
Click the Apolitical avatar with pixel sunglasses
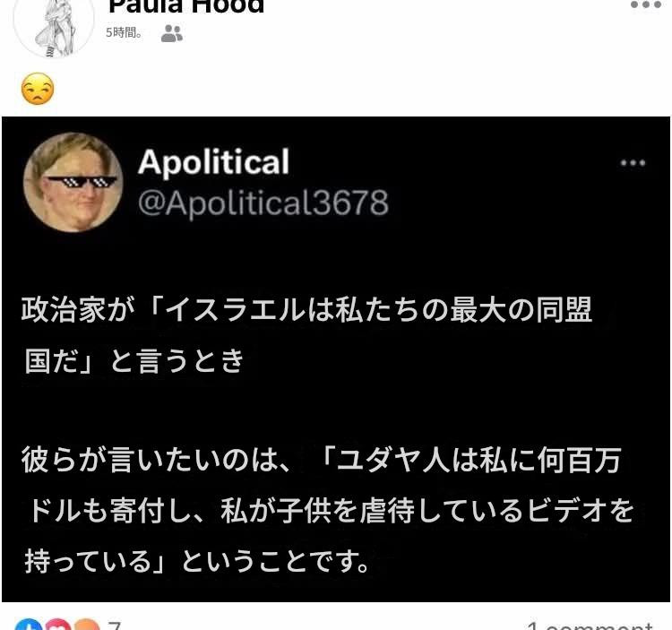(73, 182)
